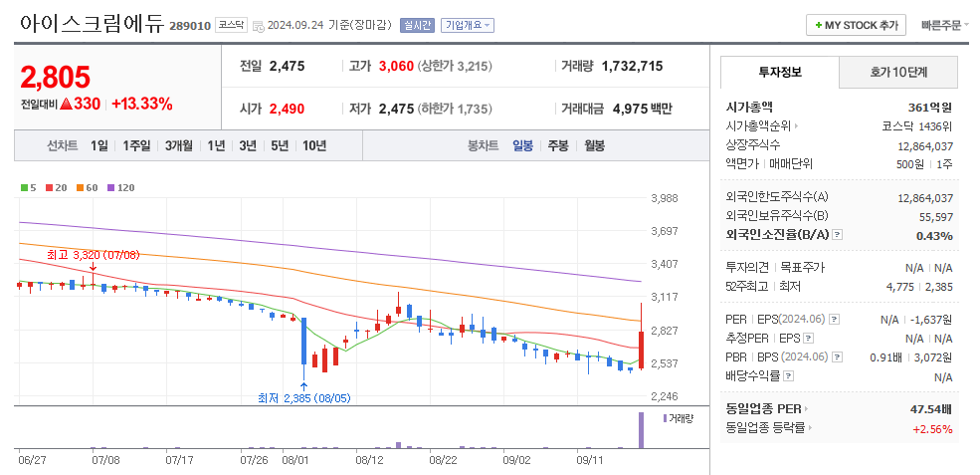Expand the 기업개요 dropdown
980x475 pixels.
click(x=467, y=25)
